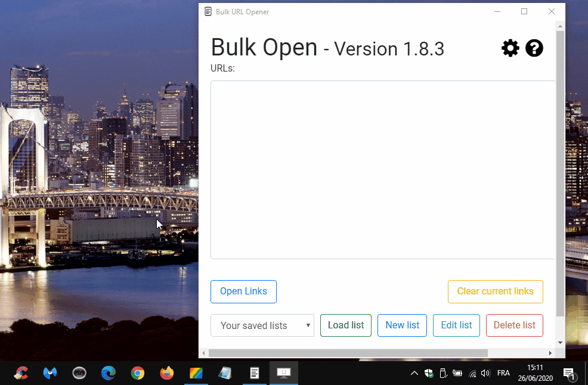
Task: Click the New list button
Action: 402,325
